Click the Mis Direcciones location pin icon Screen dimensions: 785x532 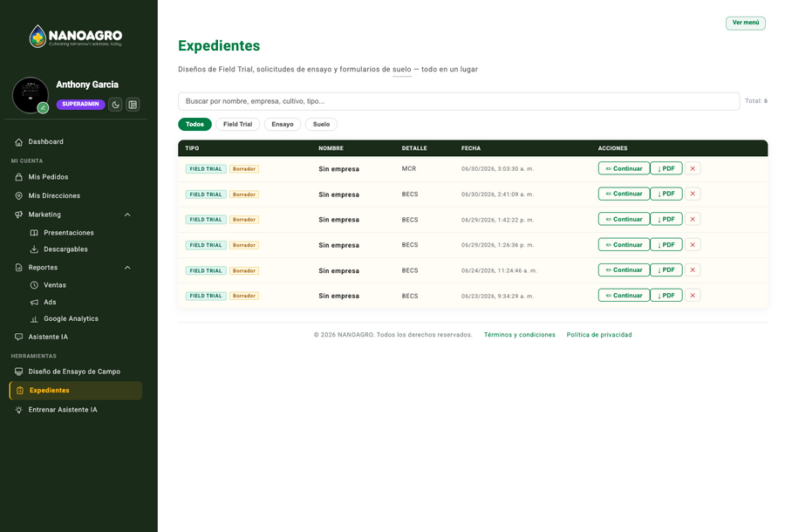click(x=18, y=195)
